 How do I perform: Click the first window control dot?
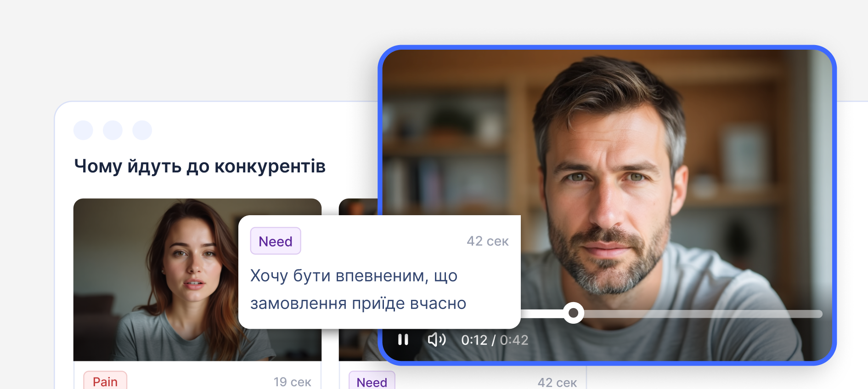point(83,130)
